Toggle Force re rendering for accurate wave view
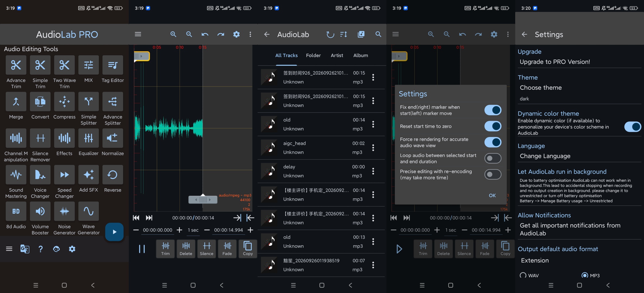 point(493,142)
